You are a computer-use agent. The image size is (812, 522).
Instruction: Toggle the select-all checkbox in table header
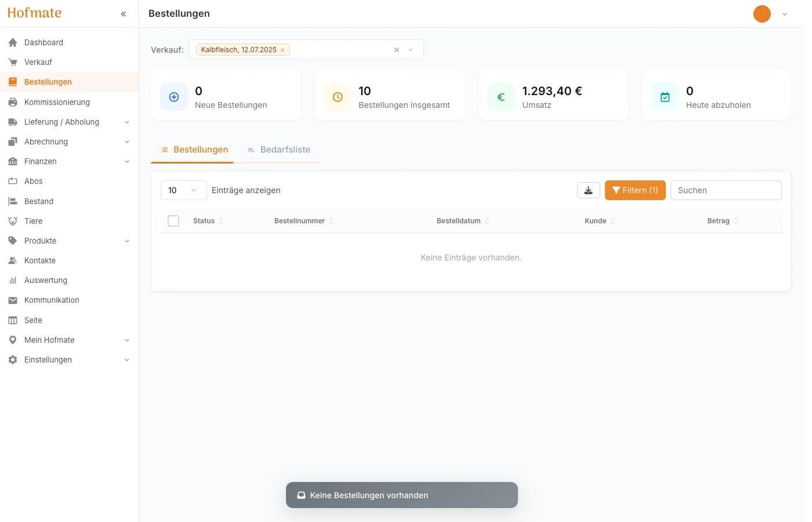point(173,221)
